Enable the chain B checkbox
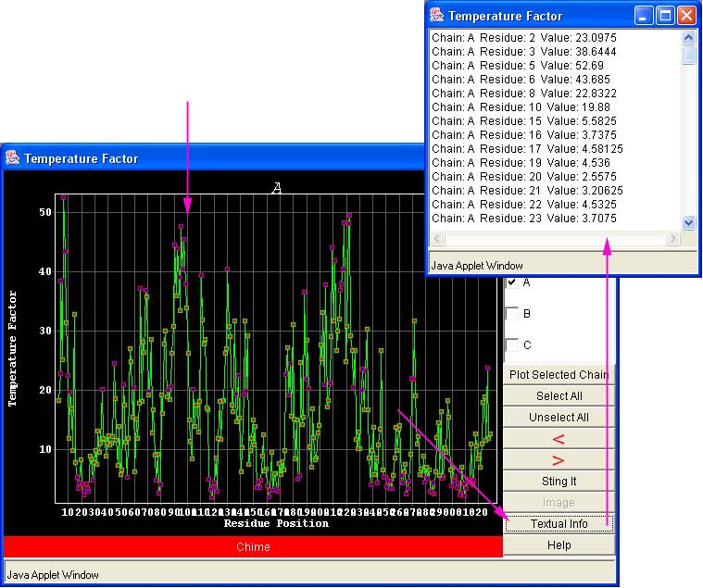Viewport: 703px width, 588px height. (512, 313)
